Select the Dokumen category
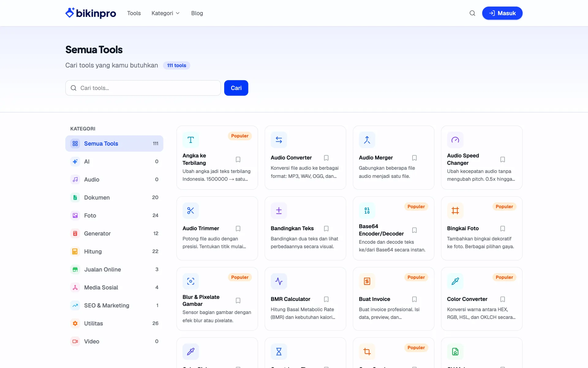The width and height of the screenshot is (588, 368). coord(114,197)
